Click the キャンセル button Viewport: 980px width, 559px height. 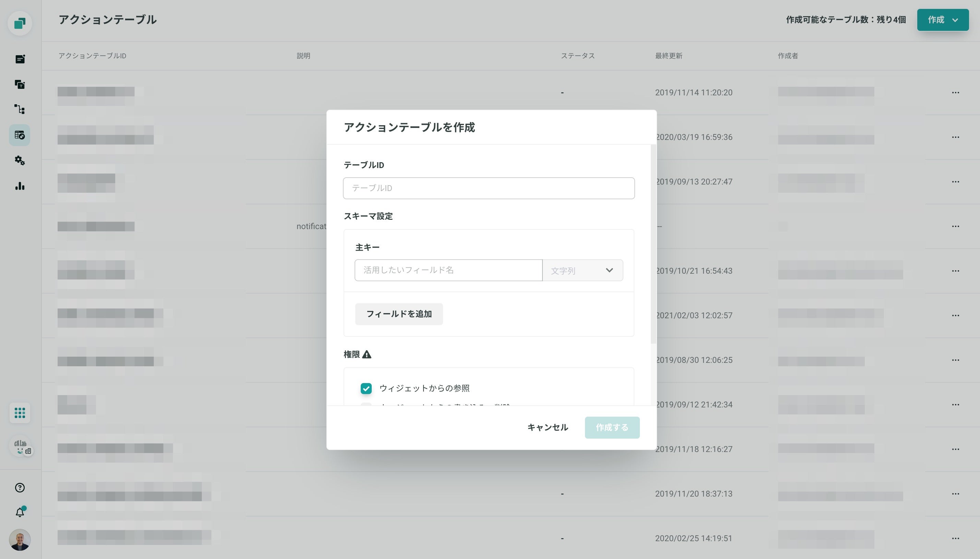[548, 427]
